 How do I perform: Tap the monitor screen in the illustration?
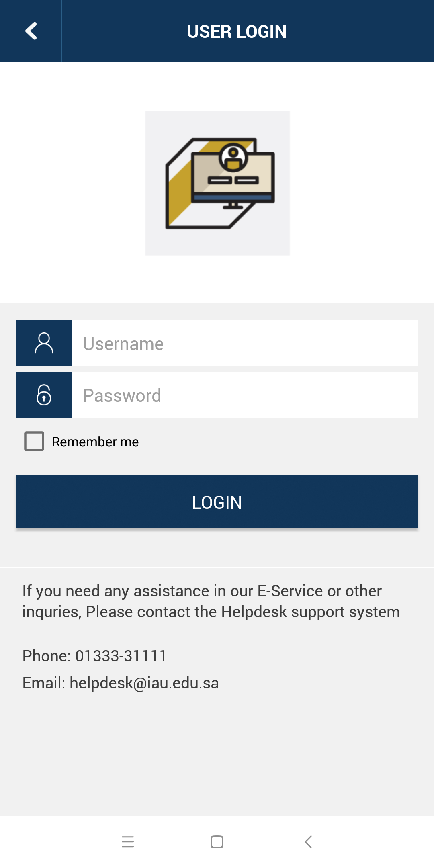click(x=209, y=173)
